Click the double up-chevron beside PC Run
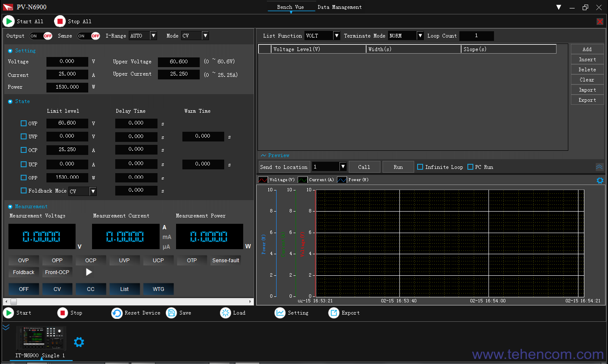Screen dimensions: 608x364 (599, 167)
